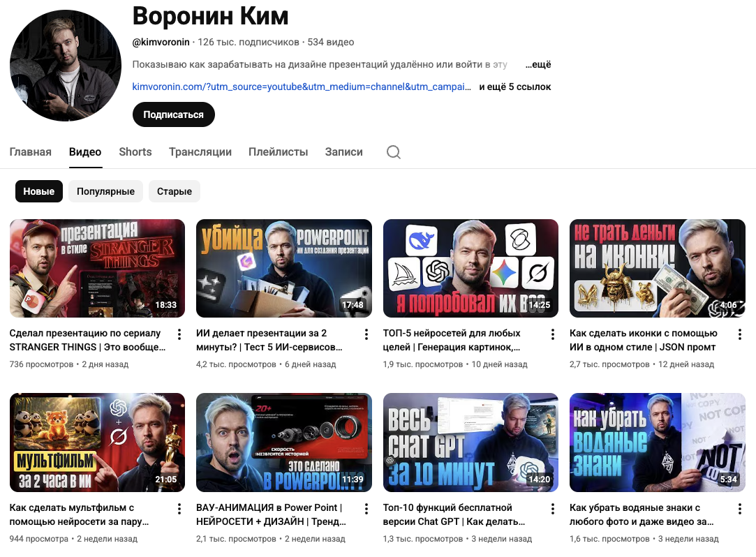The width and height of the screenshot is (756, 557).
Task: Expand the и ещё 5 ссылок links
Action: point(515,87)
